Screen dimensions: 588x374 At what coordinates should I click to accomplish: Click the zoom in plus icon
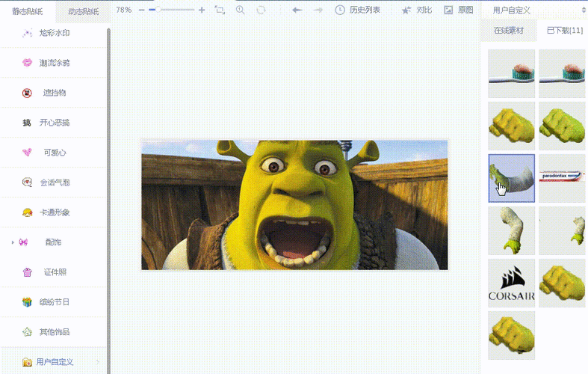[202, 10]
